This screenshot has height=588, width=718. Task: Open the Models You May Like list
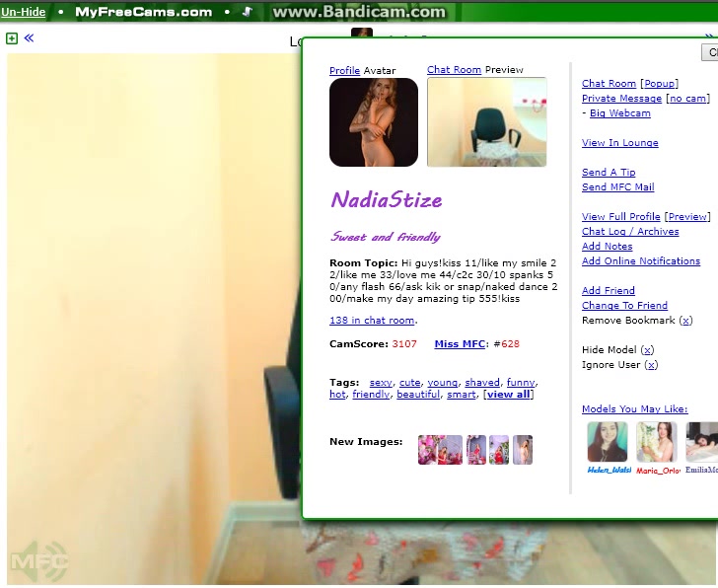coord(634,409)
